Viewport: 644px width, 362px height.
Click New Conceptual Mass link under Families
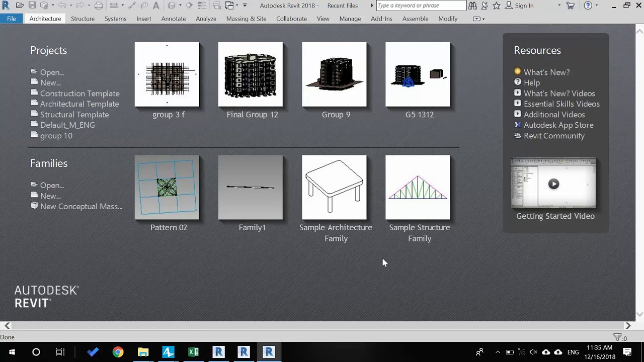[x=81, y=207]
